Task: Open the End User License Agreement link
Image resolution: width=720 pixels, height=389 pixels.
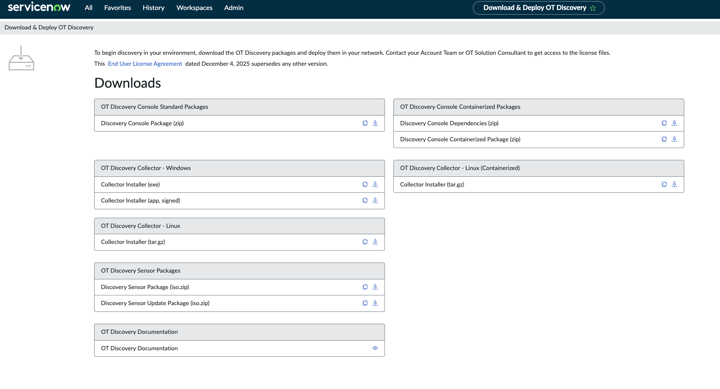Action: (145, 64)
